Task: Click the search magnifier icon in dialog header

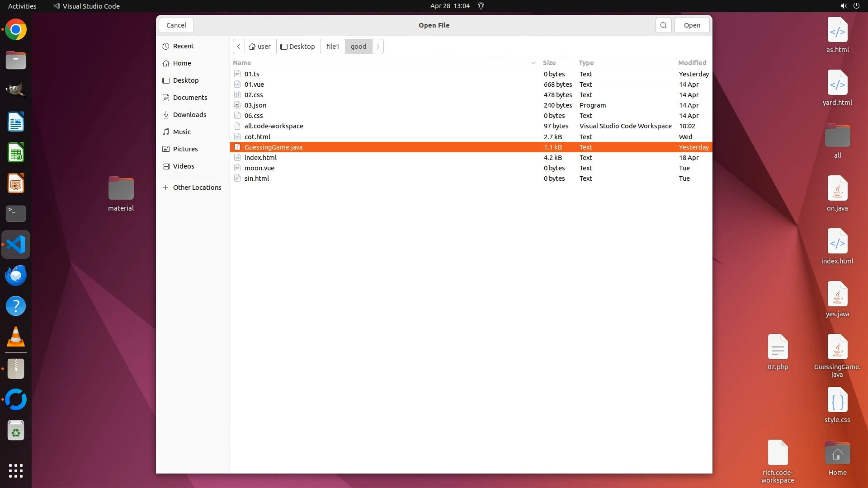Action: point(663,25)
